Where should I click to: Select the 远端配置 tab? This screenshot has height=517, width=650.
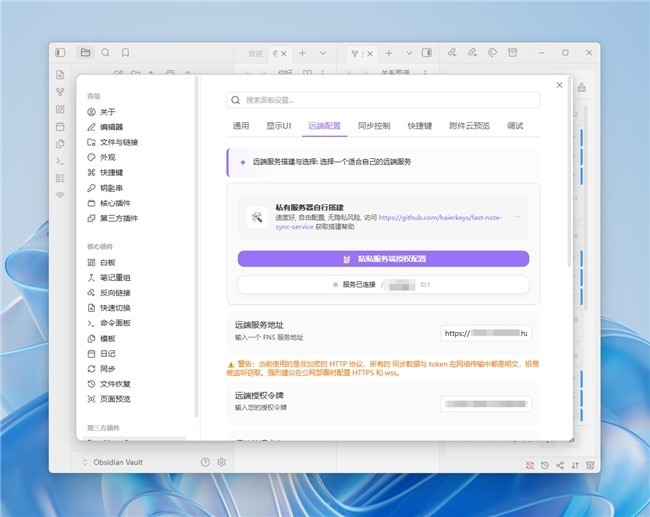(325, 126)
